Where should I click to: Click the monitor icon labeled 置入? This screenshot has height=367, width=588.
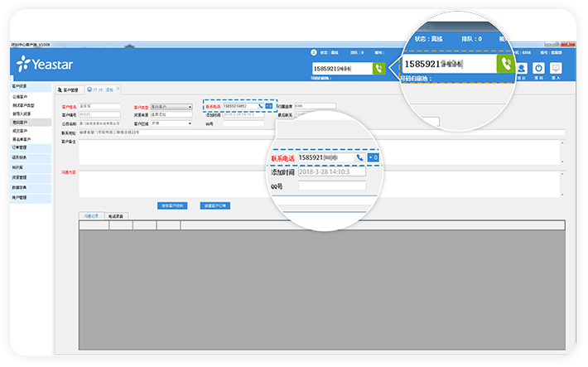coord(556,69)
